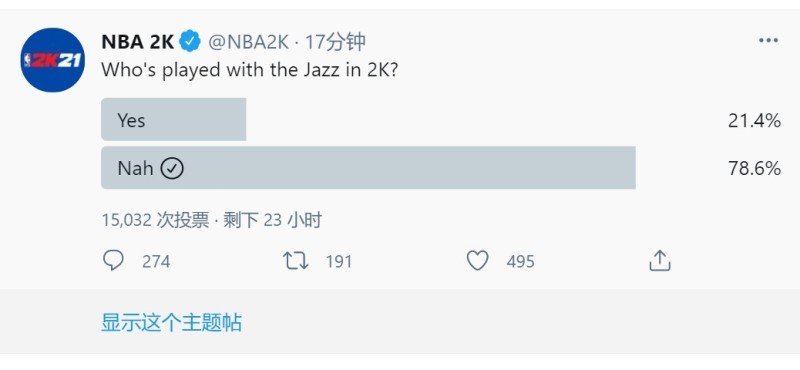Select the checkmark beside Nah
This screenshot has width=800, height=370.
(172, 168)
